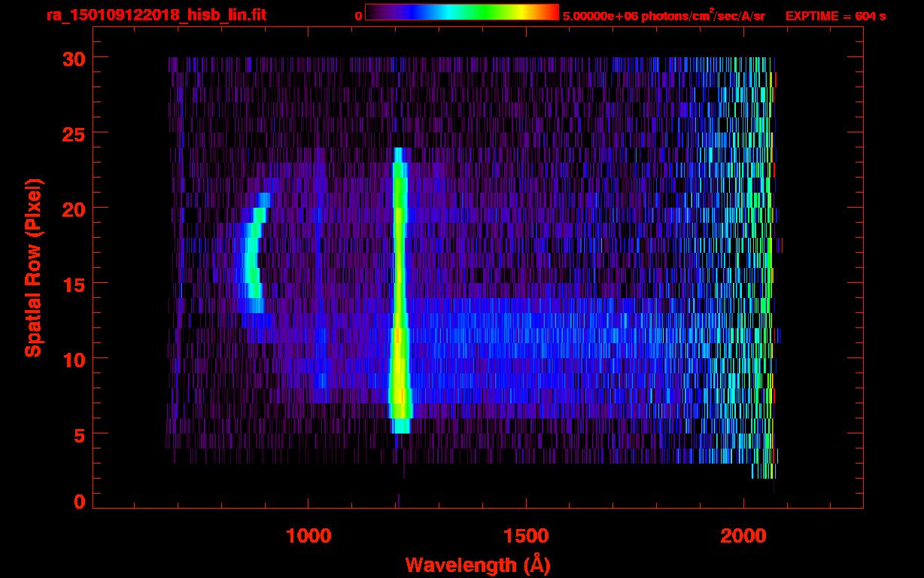Select the EXPTIME = 604 s text

(x=835, y=16)
